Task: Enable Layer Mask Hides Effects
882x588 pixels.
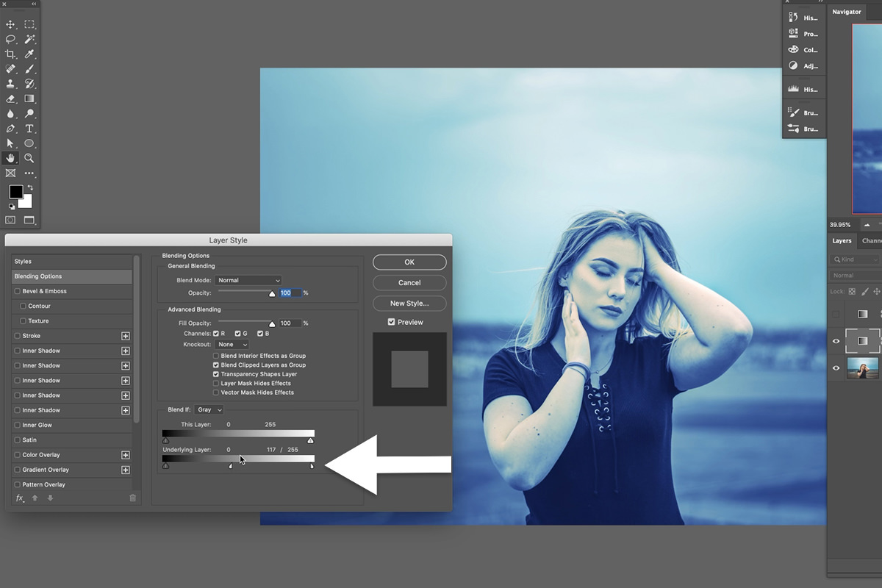Action: click(x=214, y=383)
